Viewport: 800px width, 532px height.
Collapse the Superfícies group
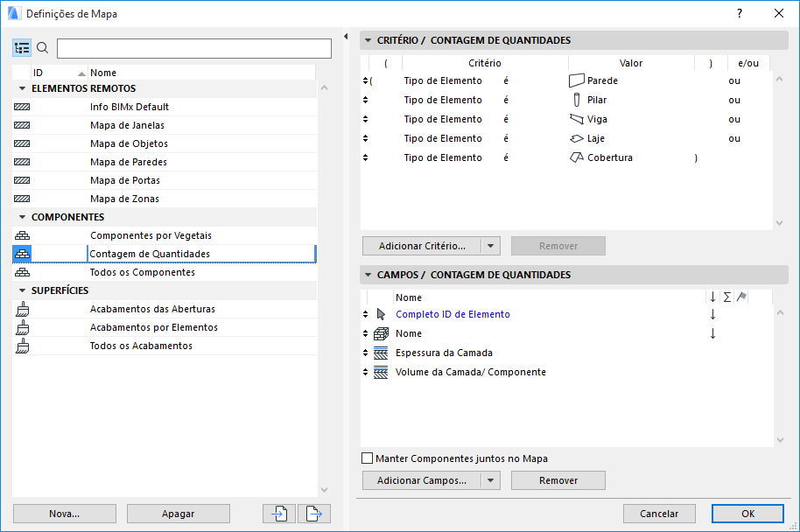22,290
